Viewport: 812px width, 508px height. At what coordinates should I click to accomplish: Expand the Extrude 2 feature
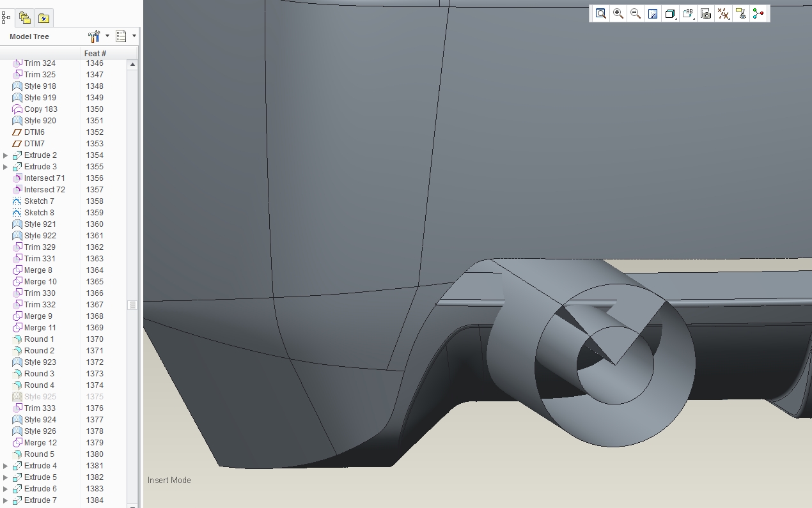pos(6,155)
